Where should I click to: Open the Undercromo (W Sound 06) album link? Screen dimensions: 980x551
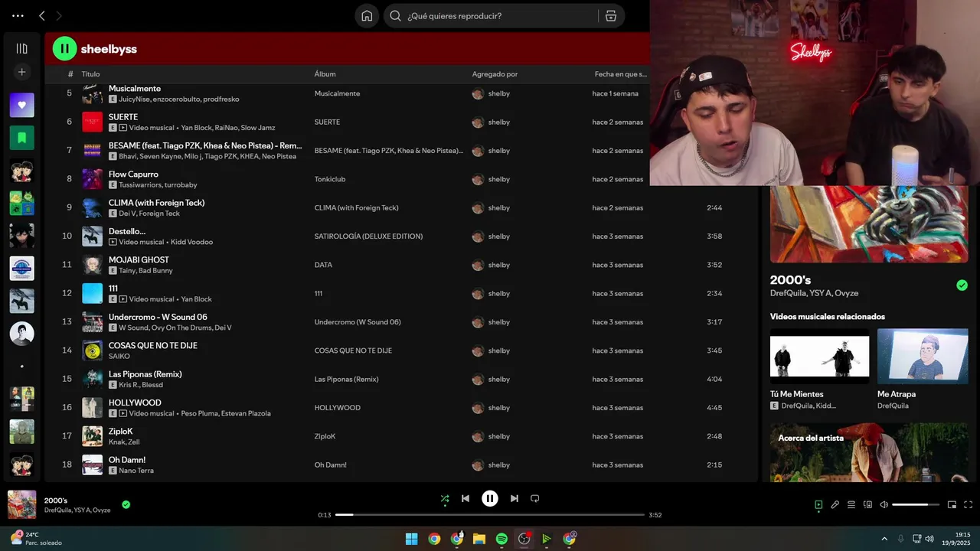tap(358, 322)
